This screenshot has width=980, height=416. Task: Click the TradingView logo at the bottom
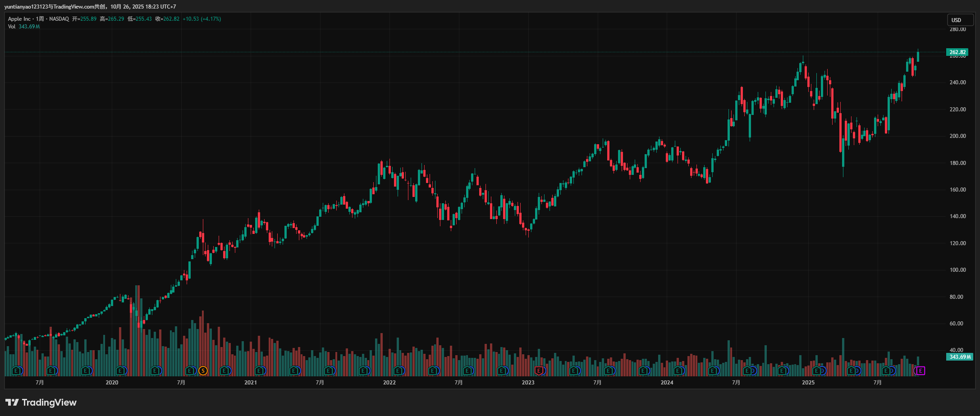(x=41, y=402)
